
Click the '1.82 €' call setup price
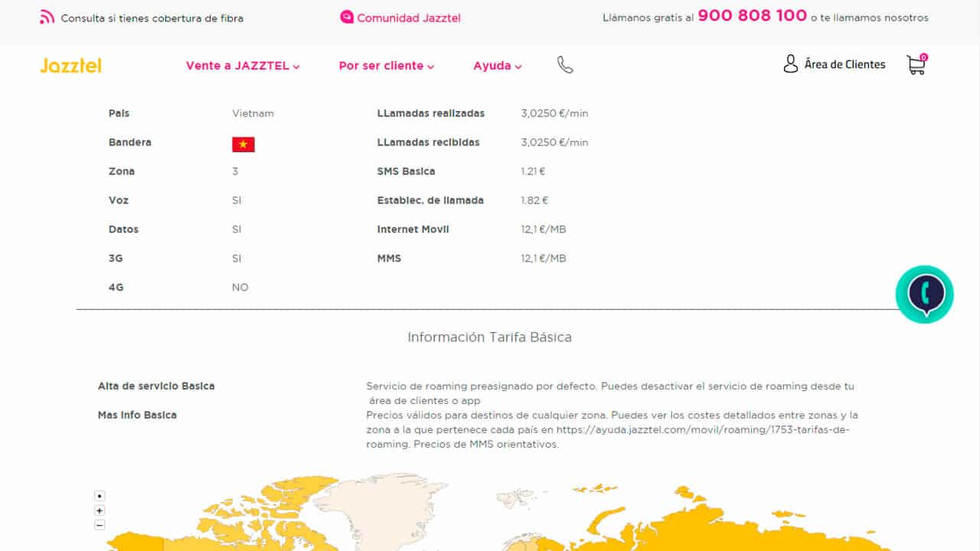pyautogui.click(x=534, y=201)
